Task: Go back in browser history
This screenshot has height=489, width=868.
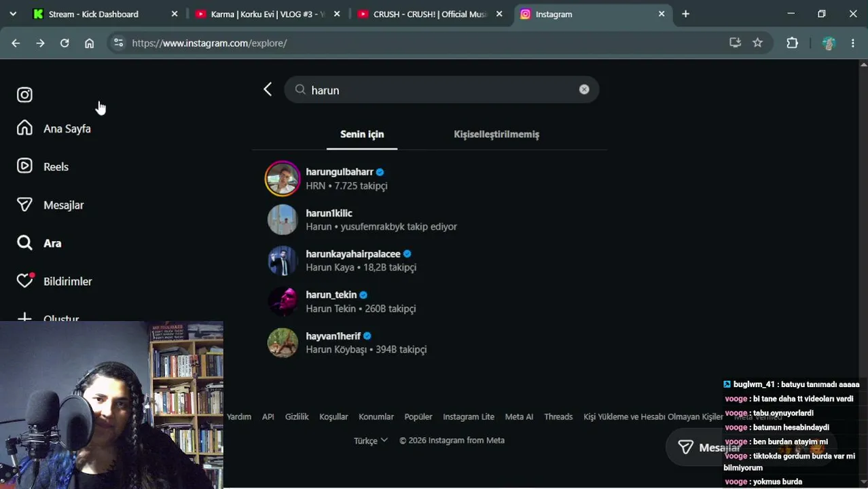Action: pyautogui.click(x=16, y=43)
